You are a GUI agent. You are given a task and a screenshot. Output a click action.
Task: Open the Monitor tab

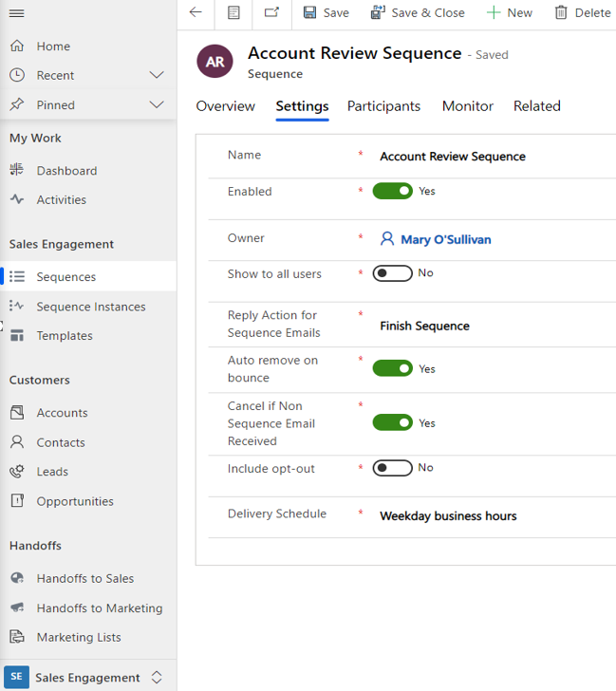[x=468, y=106]
